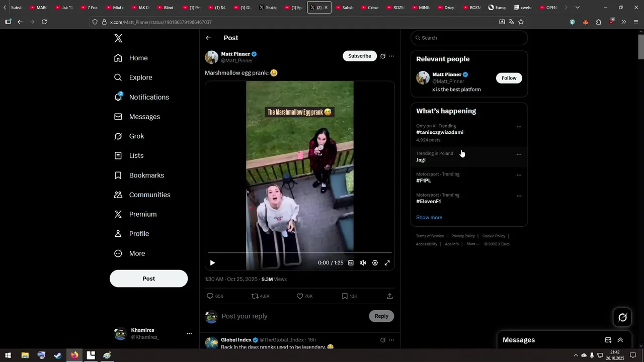Open the post's more options menu

point(391,56)
